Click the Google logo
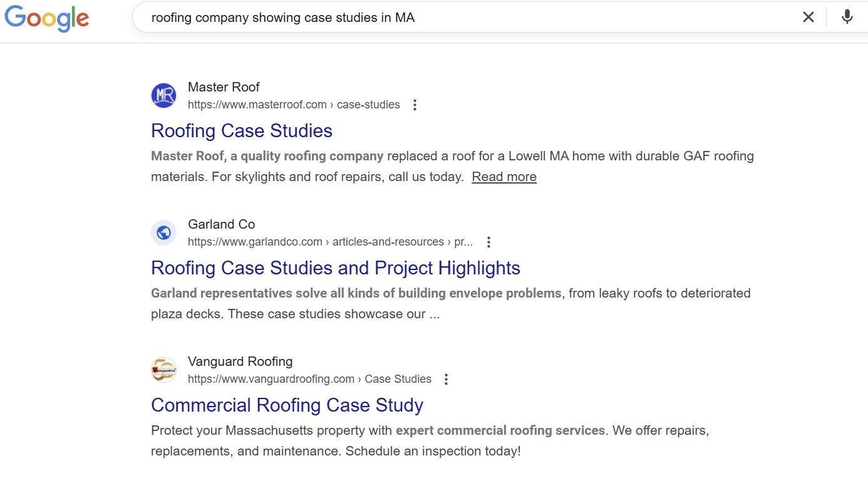 47,18
